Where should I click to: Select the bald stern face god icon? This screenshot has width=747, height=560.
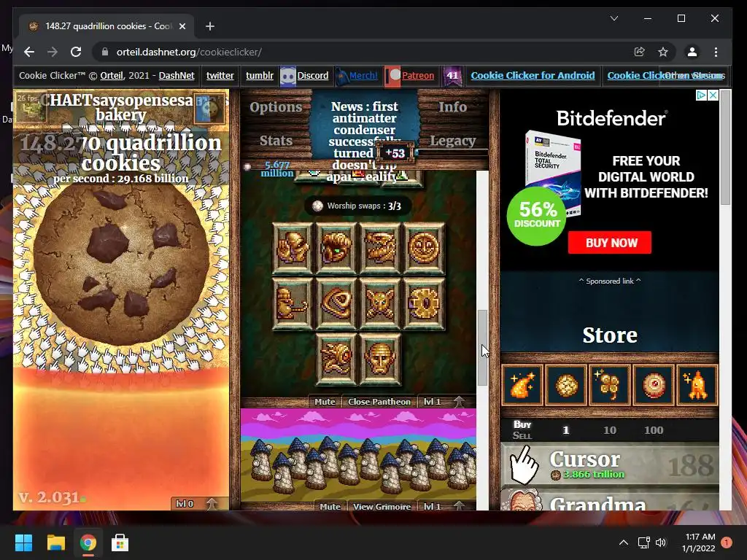click(380, 359)
